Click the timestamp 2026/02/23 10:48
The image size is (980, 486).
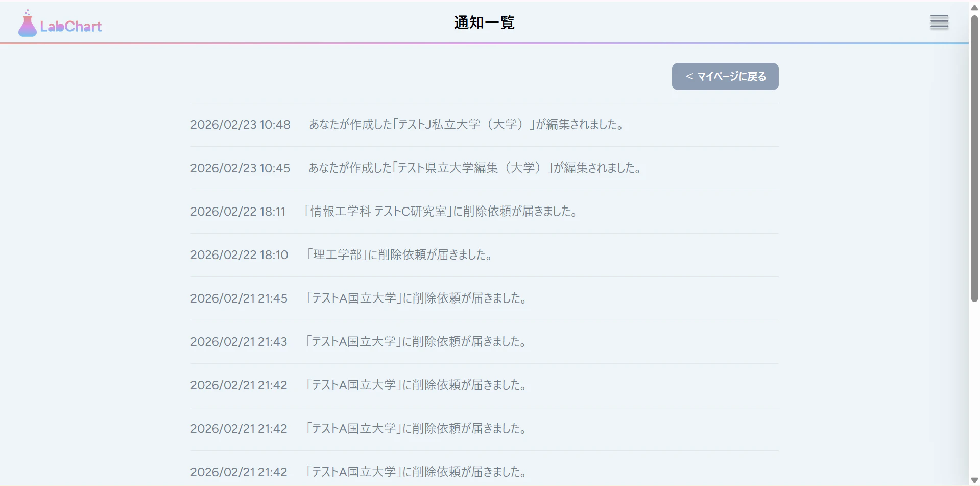(x=240, y=125)
